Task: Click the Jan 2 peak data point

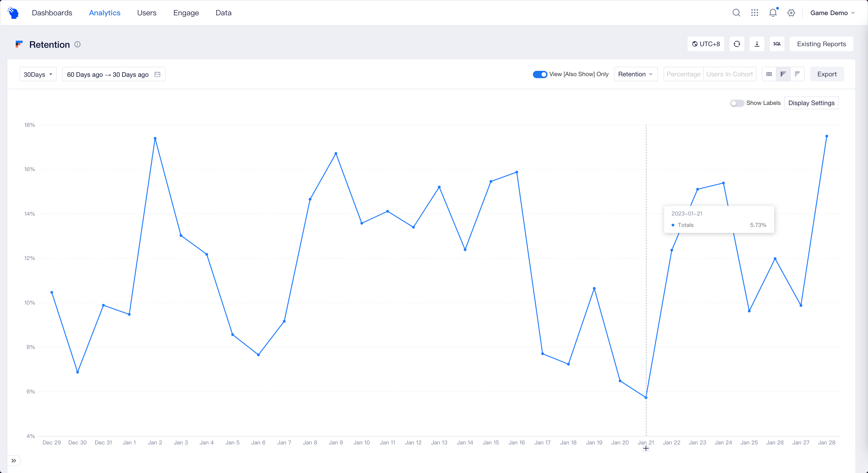Action: tap(155, 138)
